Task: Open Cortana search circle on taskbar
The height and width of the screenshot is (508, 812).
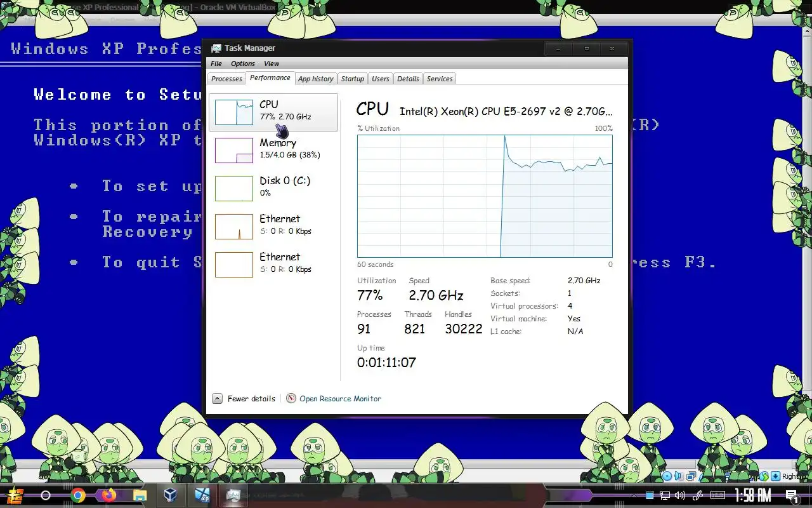Action: coord(46,495)
